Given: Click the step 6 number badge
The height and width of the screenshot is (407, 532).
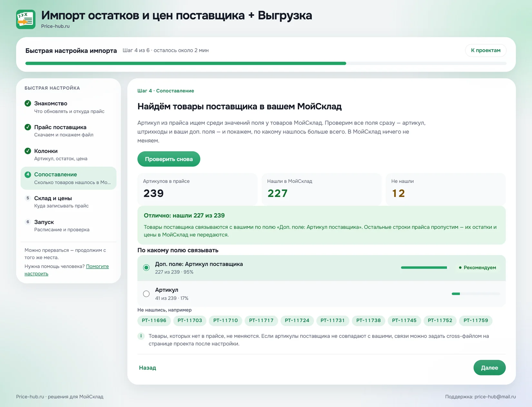Looking at the screenshot, I should [28, 222].
